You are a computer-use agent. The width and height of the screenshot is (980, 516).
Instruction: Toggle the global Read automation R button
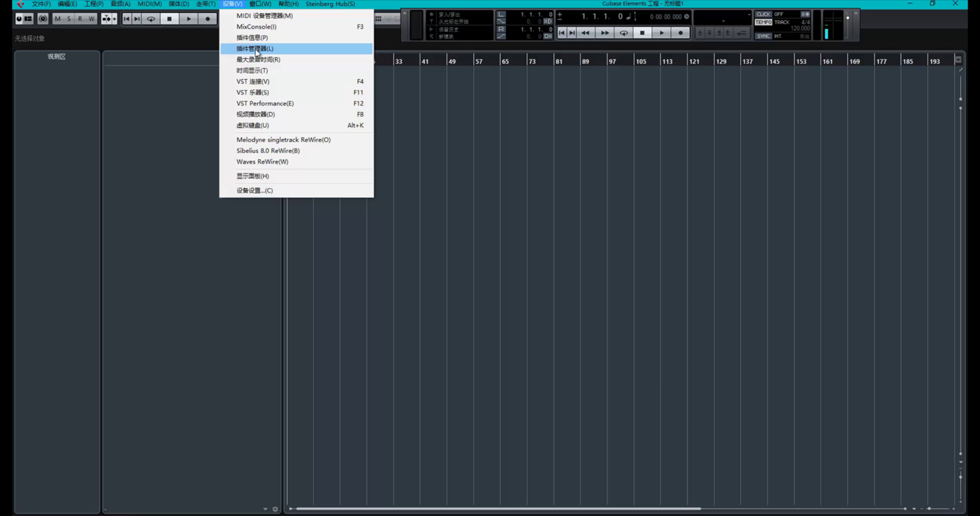click(80, 19)
